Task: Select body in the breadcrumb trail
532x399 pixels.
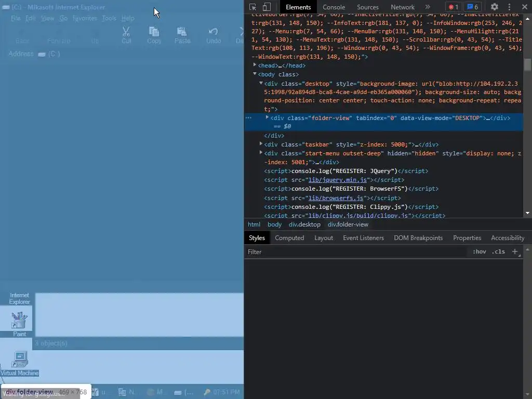Action: [274, 224]
